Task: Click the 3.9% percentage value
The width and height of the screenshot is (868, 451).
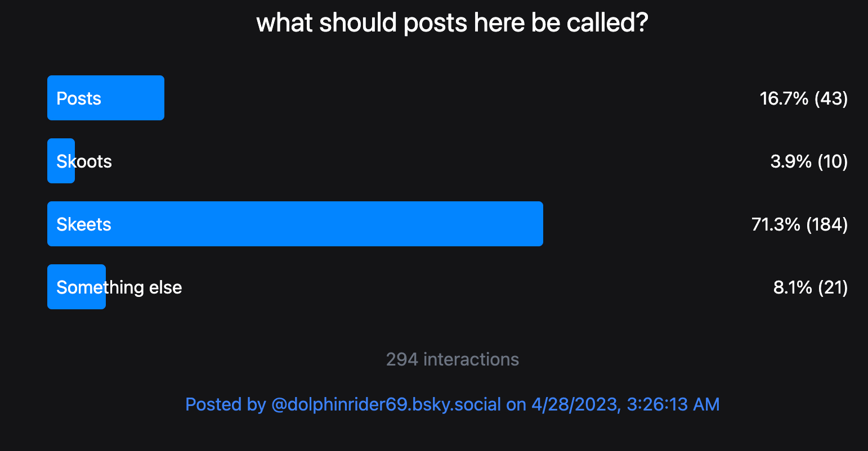Action: point(790,161)
